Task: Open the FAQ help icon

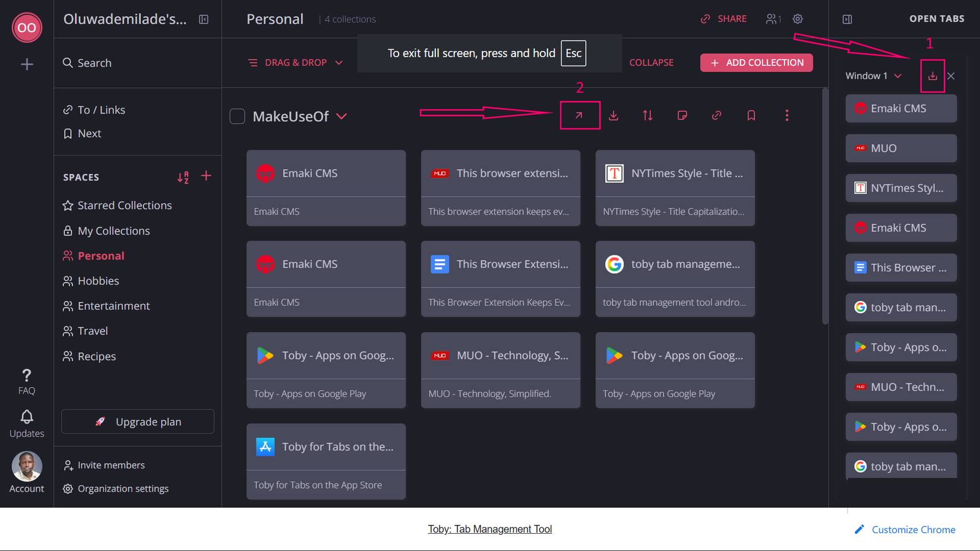Action: (27, 381)
